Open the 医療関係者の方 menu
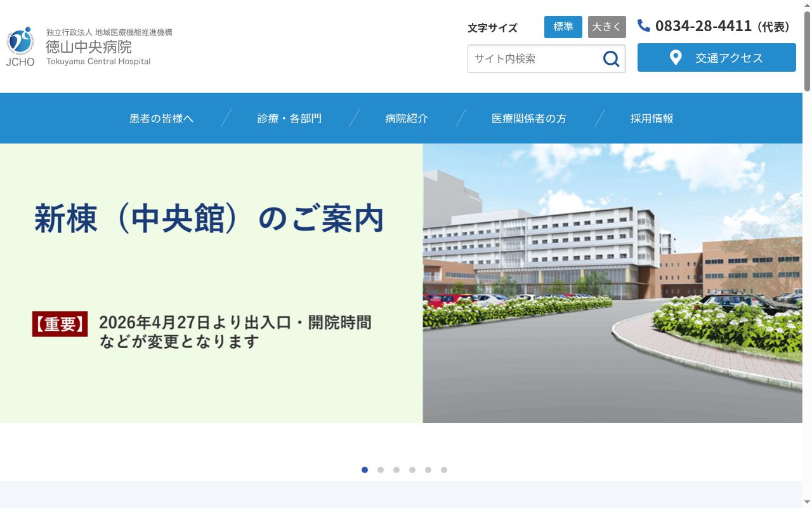812x508 pixels. pyautogui.click(x=529, y=119)
